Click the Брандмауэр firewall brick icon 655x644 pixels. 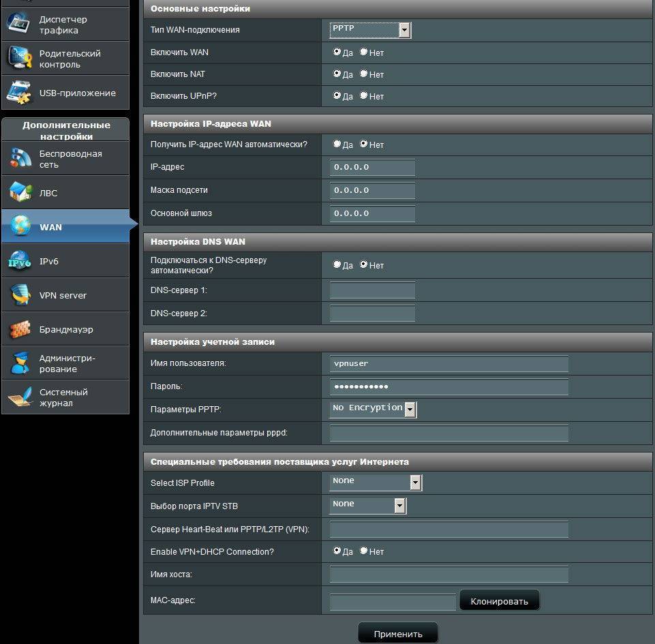click(20, 329)
